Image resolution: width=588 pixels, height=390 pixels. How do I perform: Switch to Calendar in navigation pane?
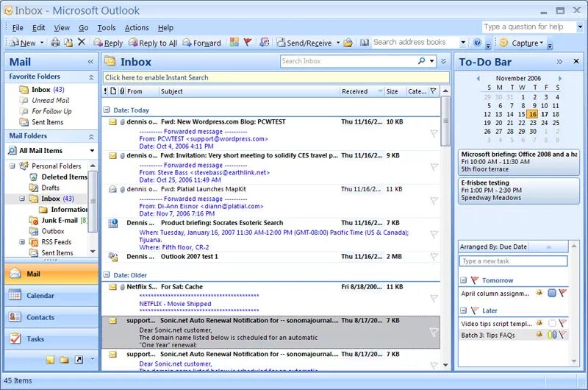pos(51,296)
